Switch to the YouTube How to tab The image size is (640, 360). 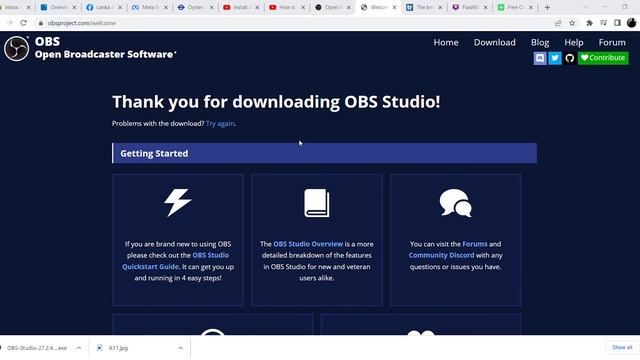[287, 7]
